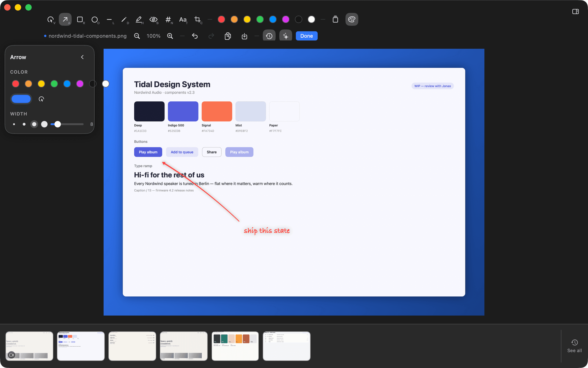This screenshot has width=588, height=368.
Task: Select the smallest width preset dot
Action: coord(14,124)
